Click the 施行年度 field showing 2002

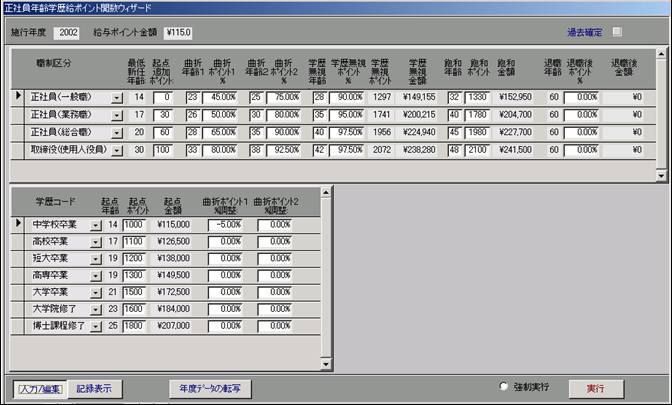67,33
